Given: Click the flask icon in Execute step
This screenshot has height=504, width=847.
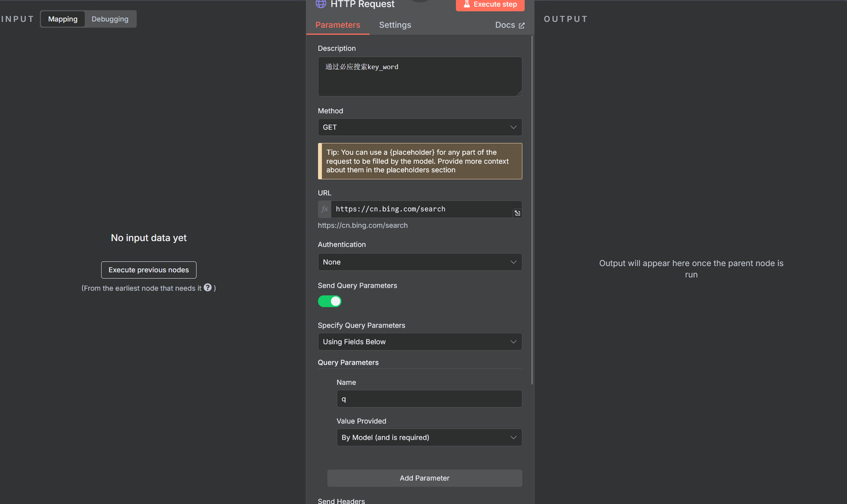Looking at the screenshot, I should click(466, 4).
